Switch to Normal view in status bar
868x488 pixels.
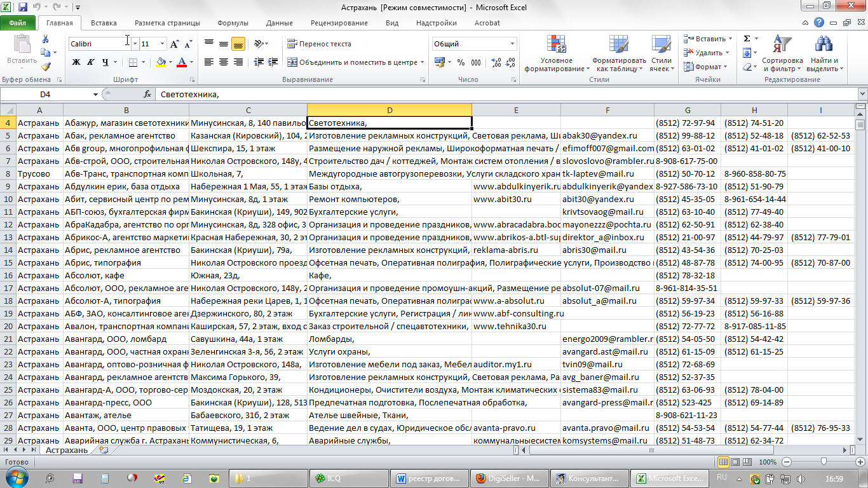point(723,462)
